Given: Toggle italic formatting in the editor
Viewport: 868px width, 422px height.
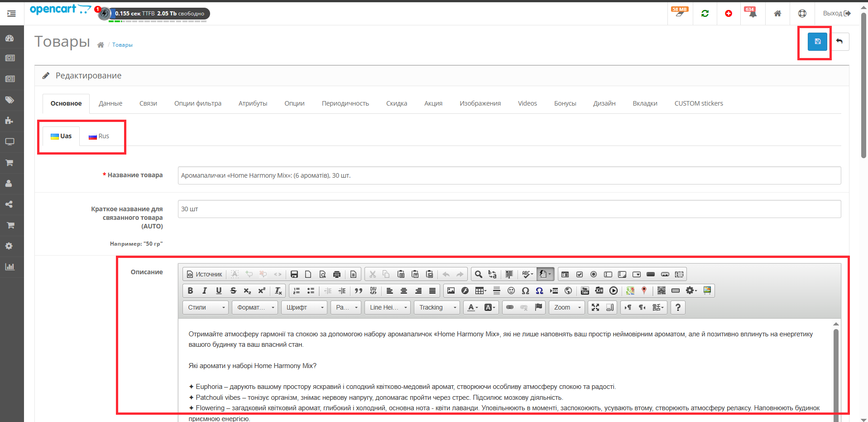Looking at the screenshot, I should pos(205,291).
